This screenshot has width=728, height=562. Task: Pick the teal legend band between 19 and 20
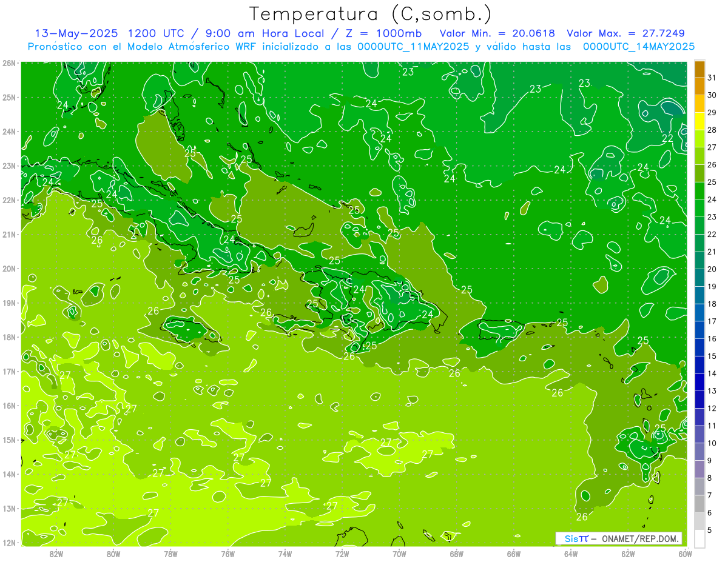(x=699, y=277)
